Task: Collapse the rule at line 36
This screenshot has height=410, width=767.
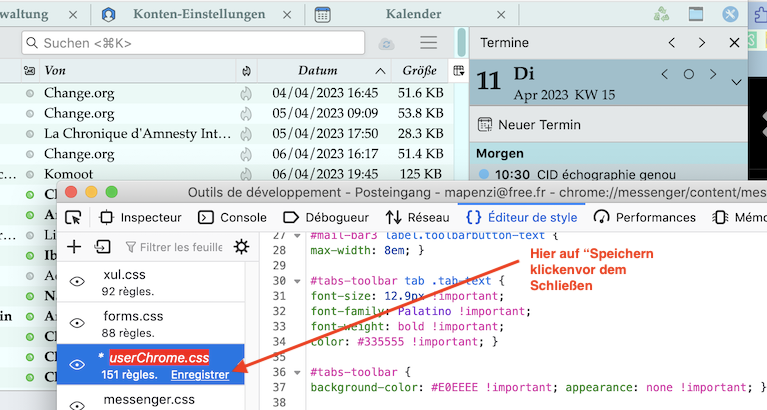Action: tap(297, 372)
